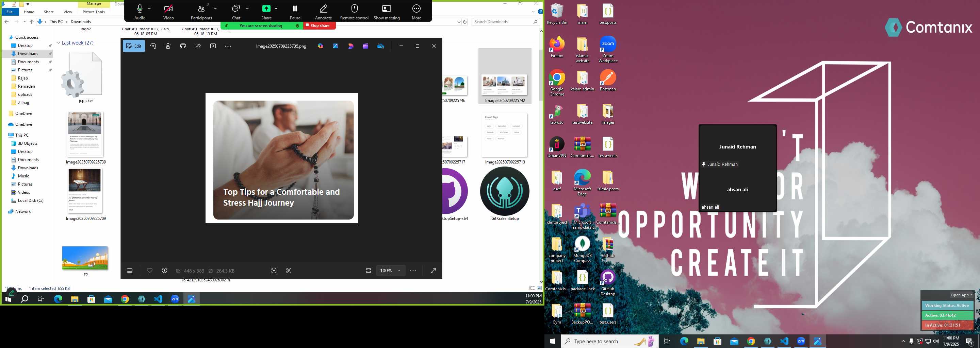Open UrbanVPN desktop shortcut

557,147
